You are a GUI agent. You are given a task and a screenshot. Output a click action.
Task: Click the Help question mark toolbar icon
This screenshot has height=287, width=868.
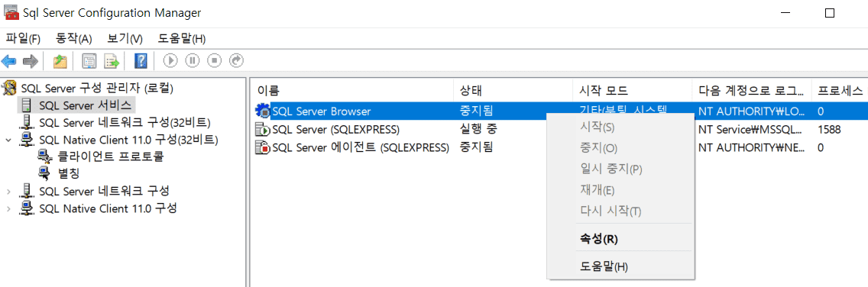pos(141,61)
